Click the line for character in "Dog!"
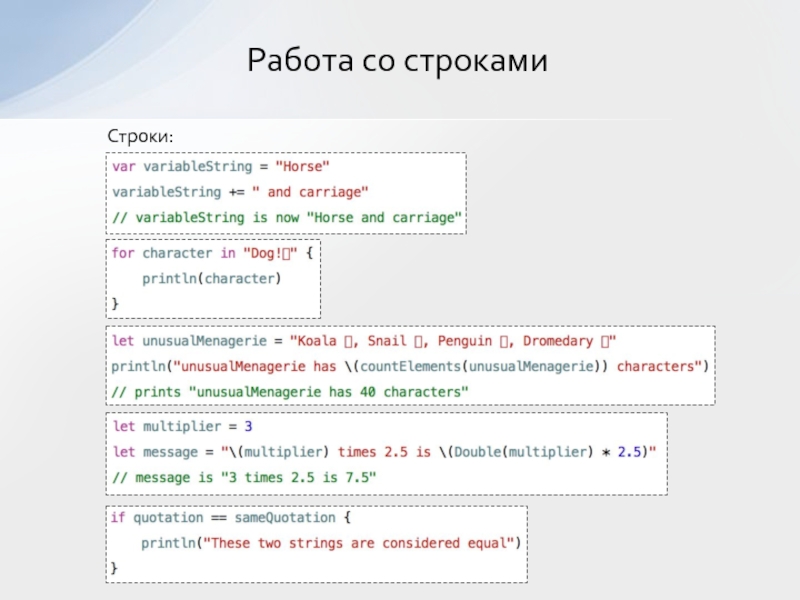This screenshot has height=600, width=800. [212, 253]
